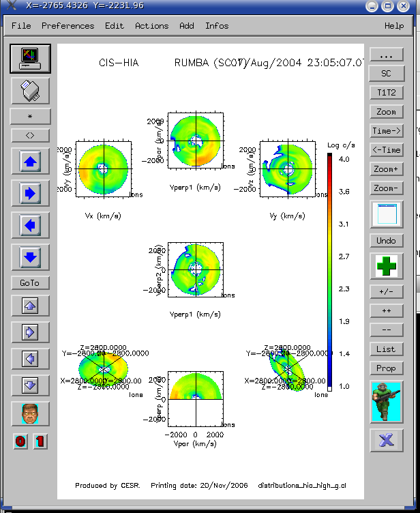420x513 pixels.
Task: Click the green plus cross icon
Action: [x=386, y=266]
